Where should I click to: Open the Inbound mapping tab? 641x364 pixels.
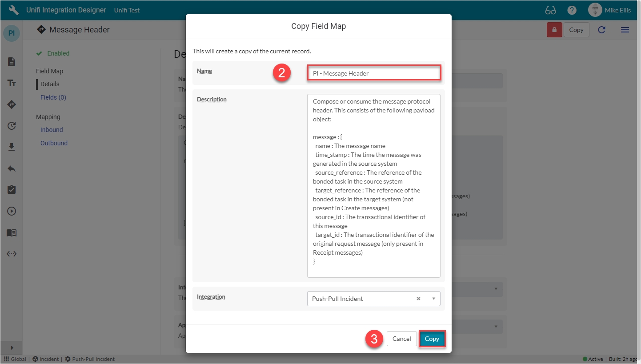pos(52,130)
